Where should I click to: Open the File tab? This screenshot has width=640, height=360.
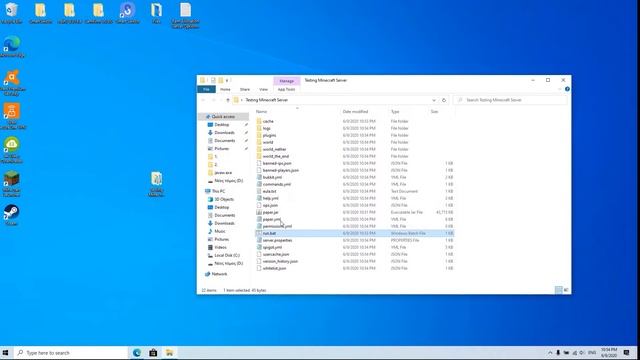207,89
